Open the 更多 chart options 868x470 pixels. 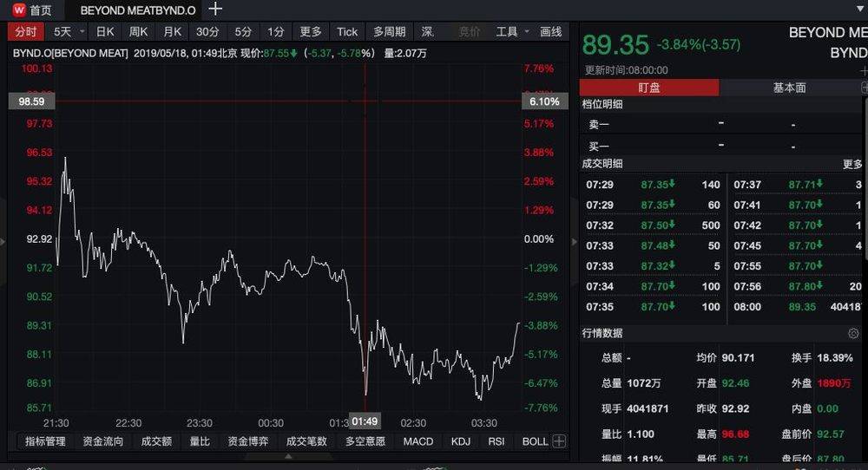pos(311,31)
